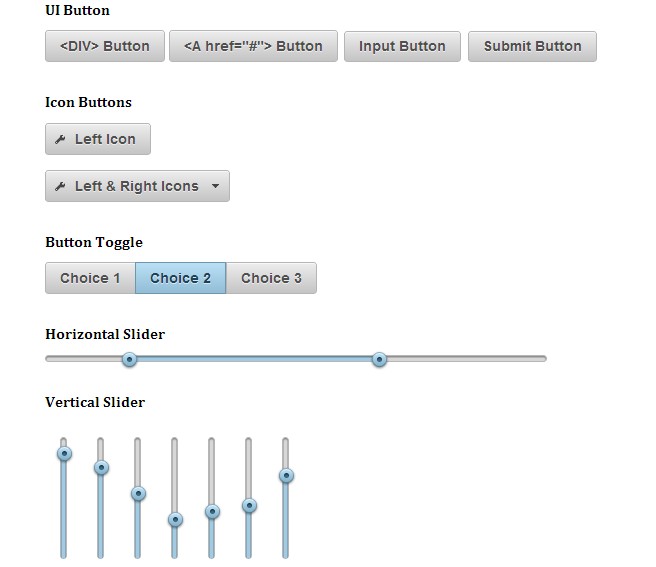Click the fifth vertical slider handle
The width and height of the screenshot is (656, 567).
[x=212, y=511]
